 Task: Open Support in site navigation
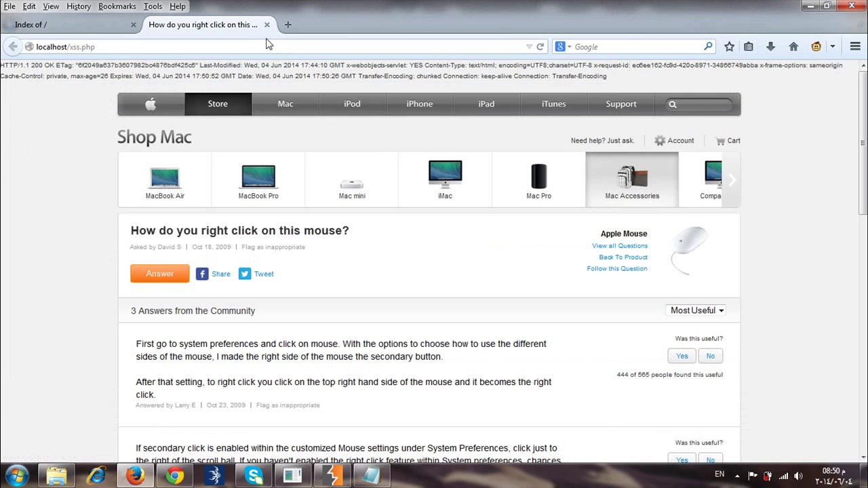pyautogui.click(x=621, y=104)
